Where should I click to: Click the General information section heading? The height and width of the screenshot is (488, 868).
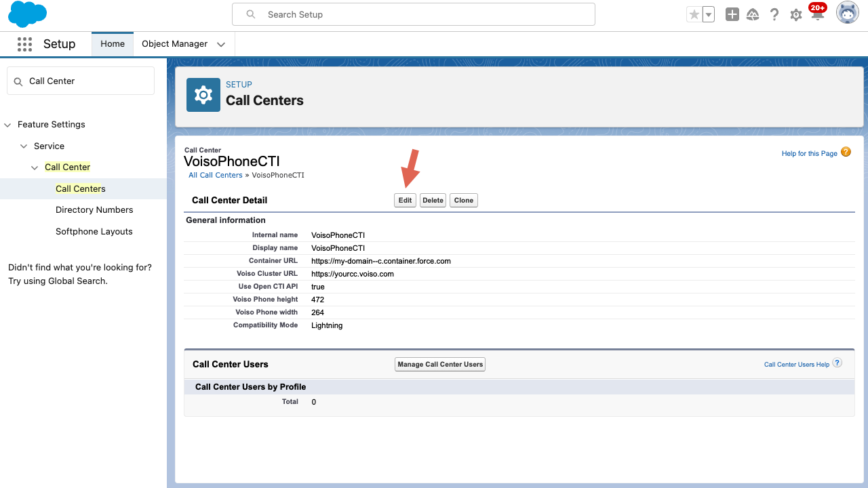click(x=226, y=220)
